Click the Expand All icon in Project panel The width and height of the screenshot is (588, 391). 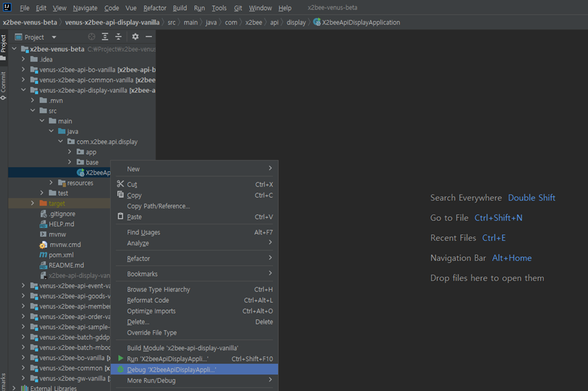(x=105, y=37)
